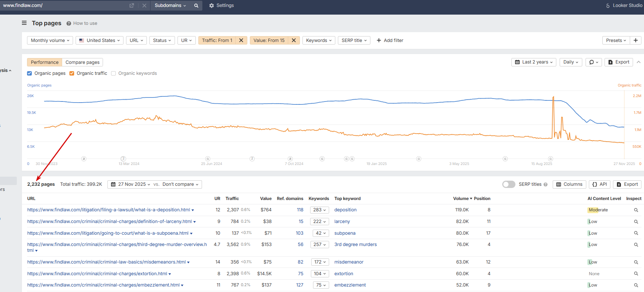Sort by the Traffic column header

[x=232, y=199]
